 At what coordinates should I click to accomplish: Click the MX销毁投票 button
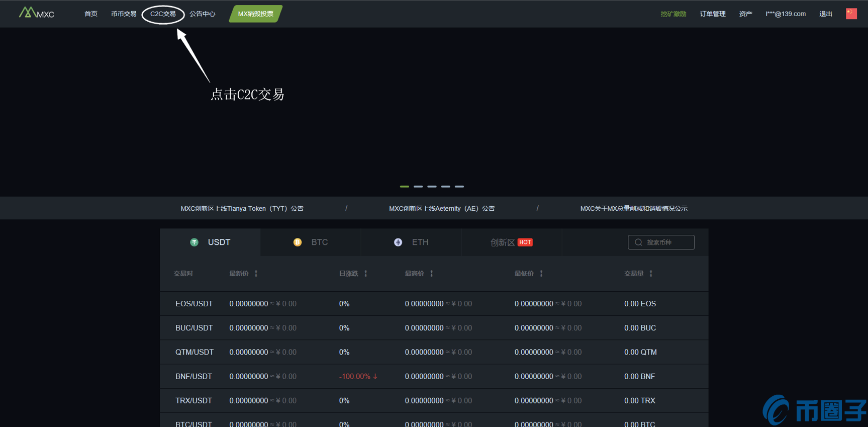pos(255,14)
